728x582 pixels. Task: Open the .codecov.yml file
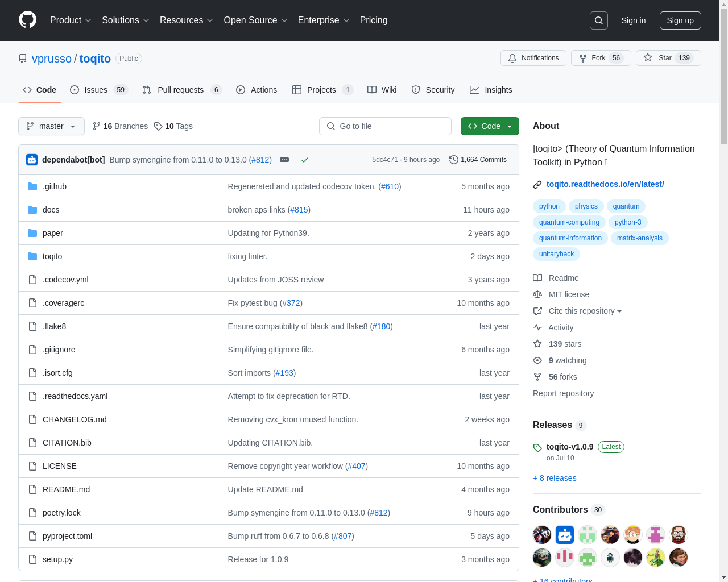65,280
